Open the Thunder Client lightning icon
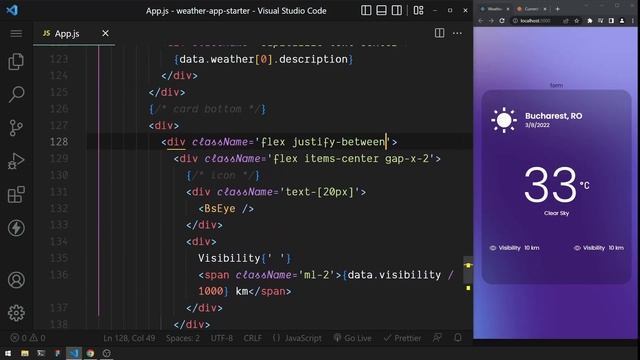Viewport: 640px width, 360px height. point(16,228)
